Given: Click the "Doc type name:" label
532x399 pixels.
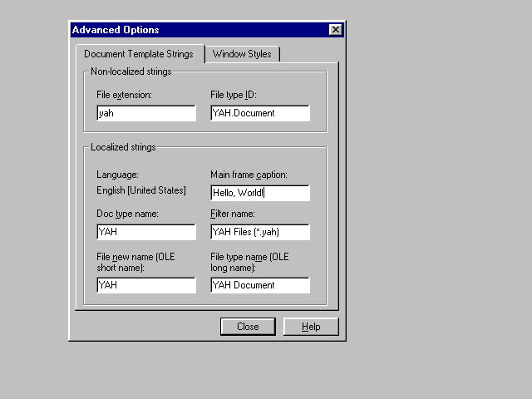Looking at the screenshot, I should 127,214.
